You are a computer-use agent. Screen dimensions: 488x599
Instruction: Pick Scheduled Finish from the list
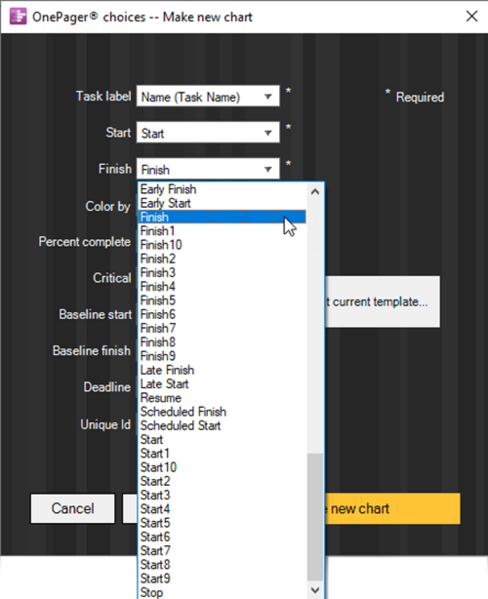pos(183,411)
